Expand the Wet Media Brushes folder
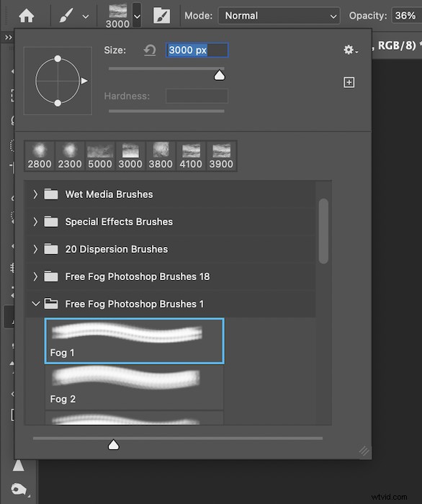422x504 pixels. pyautogui.click(x=35, y=194)
